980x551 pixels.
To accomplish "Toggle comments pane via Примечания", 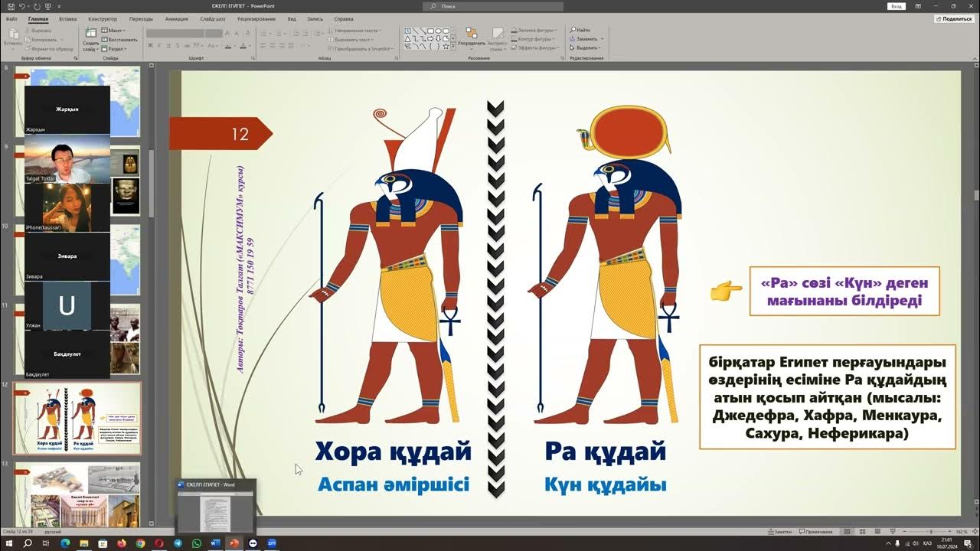I will pos(815,531).
